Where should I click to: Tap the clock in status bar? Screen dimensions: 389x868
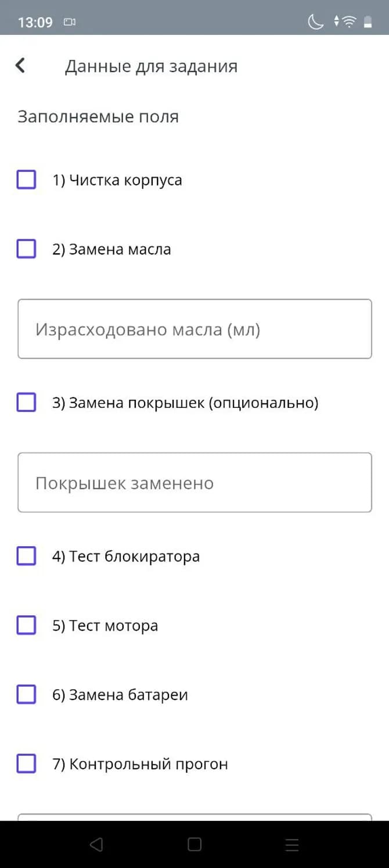click(x=35, y=23)
